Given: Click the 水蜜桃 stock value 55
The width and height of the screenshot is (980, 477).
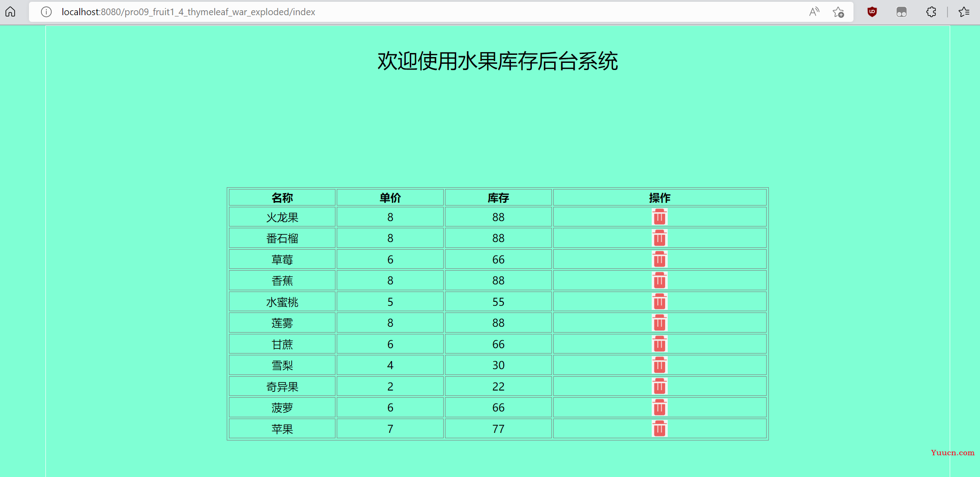Looking at the screenshot, I should pos(498,302).
